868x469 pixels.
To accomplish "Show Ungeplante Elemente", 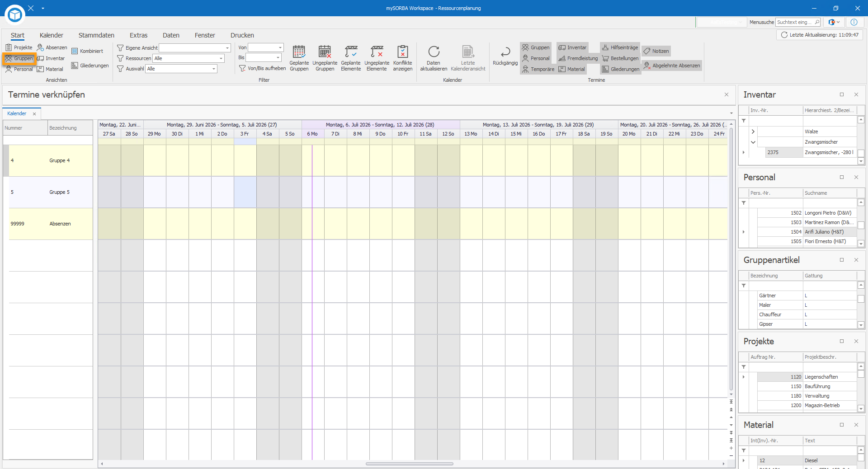I will 377,58.
